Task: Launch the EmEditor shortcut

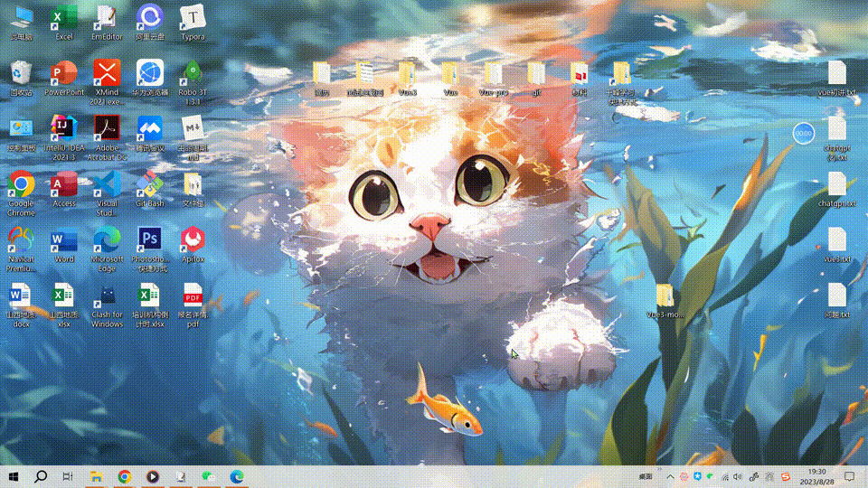Action: coord(107,22)
